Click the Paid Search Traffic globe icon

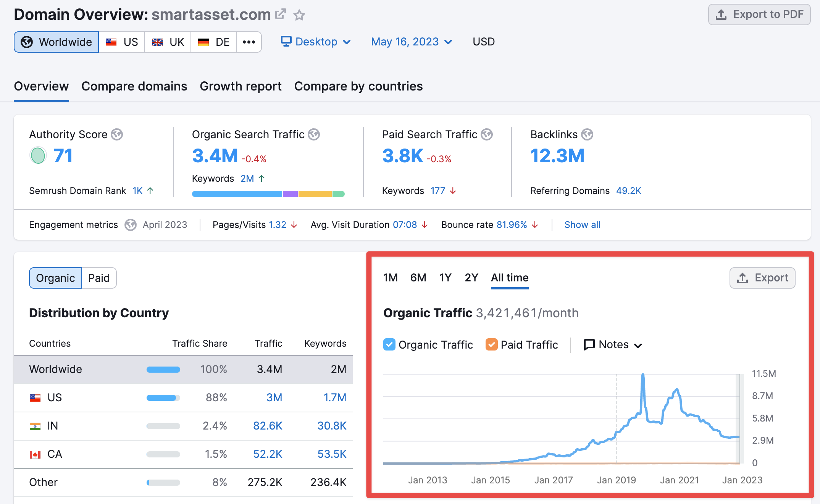[x=487, y=134]
